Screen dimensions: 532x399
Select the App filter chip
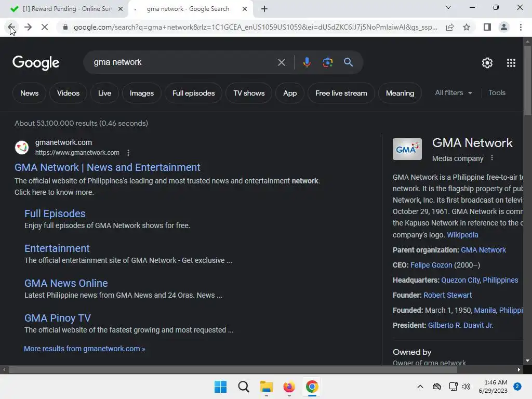click(x=290, y=93)
